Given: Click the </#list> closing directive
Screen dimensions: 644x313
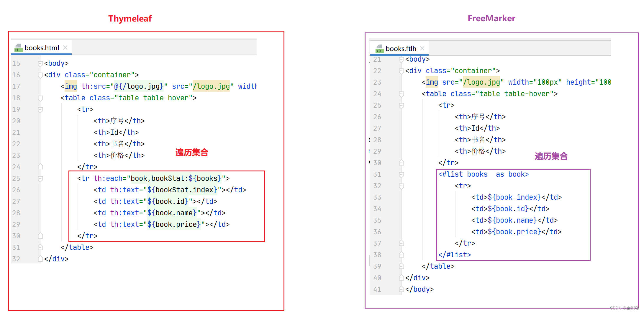Looking at the screenshot, I should pos(455,255).
